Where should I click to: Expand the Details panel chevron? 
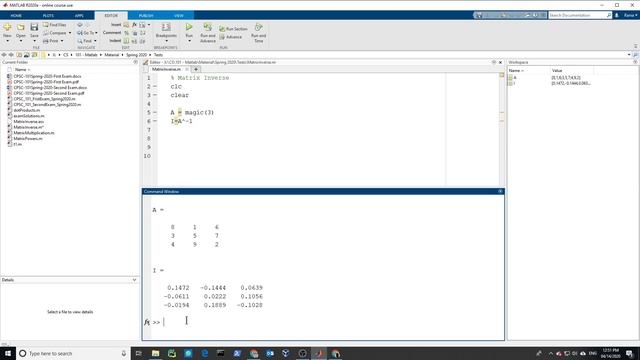tap(134, 280)
